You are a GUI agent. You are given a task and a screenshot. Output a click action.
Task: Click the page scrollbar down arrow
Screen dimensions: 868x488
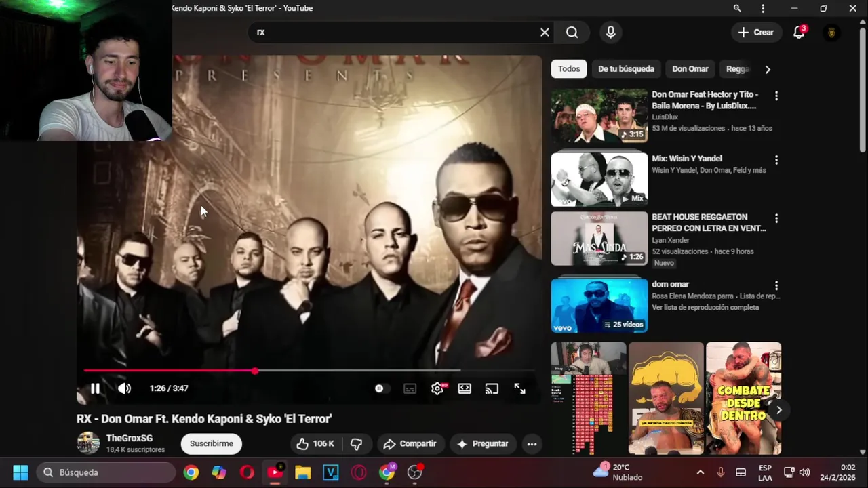pos(863,452)
